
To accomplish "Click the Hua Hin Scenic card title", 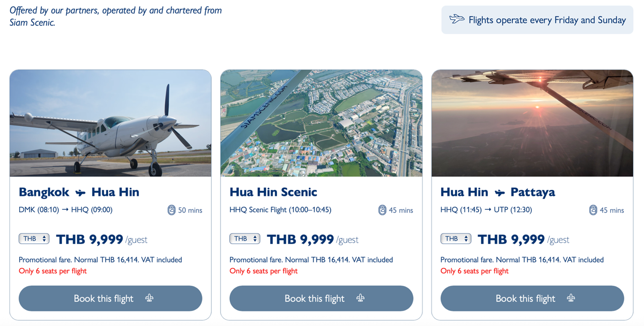I will [273, 192].
